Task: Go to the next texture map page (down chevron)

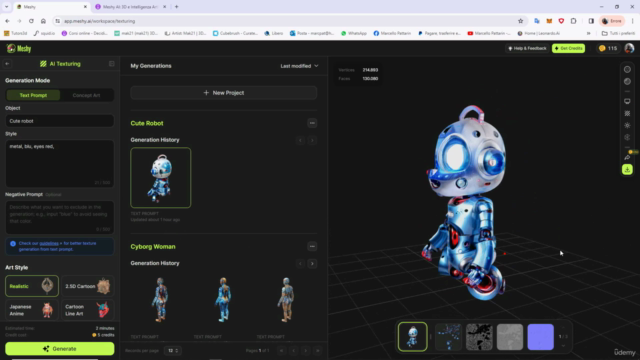Action: (x=563, y=346)
